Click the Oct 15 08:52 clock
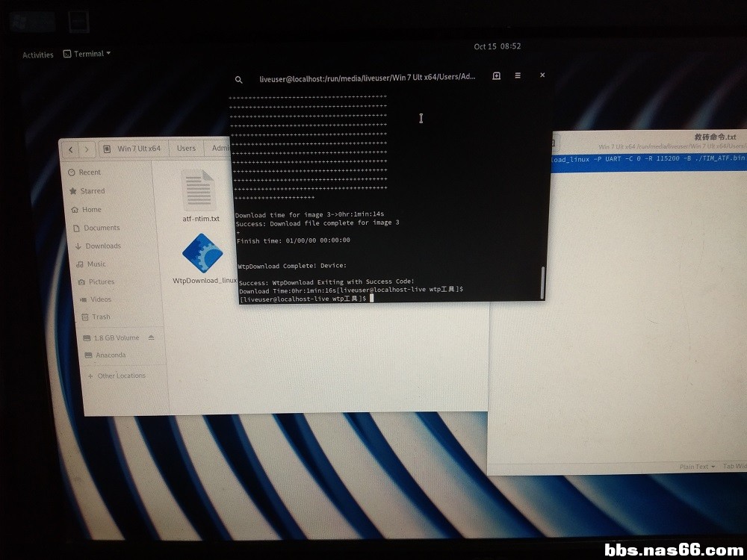This screenshot has width=747, height=560. [497, 46]
